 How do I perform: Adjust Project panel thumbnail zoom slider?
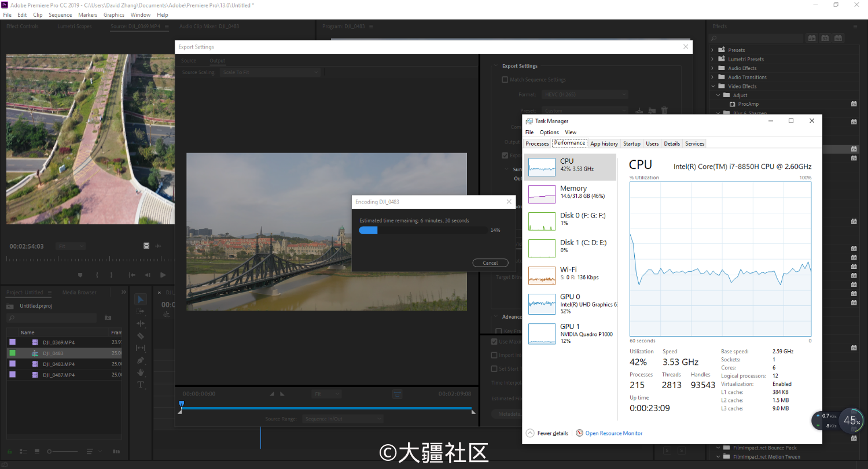pos(62,451)
